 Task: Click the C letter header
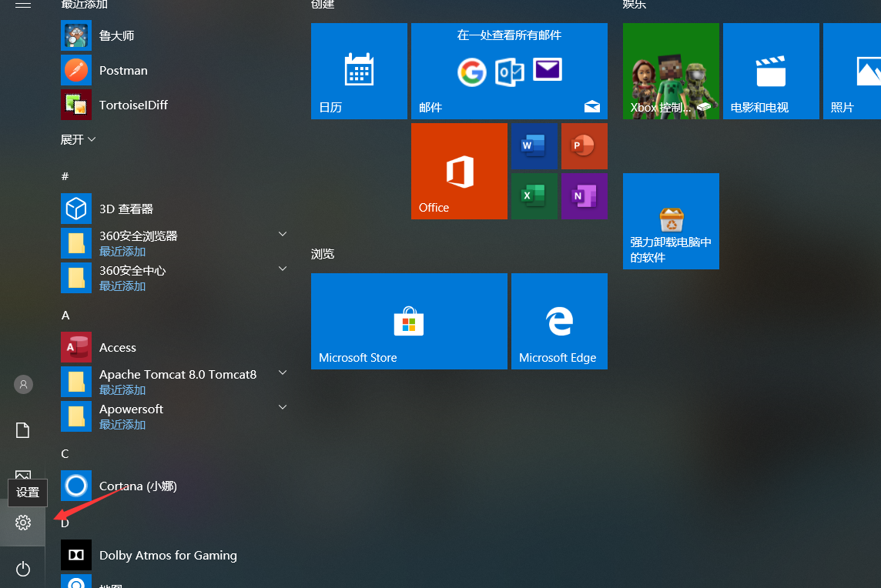coord(65,454)
